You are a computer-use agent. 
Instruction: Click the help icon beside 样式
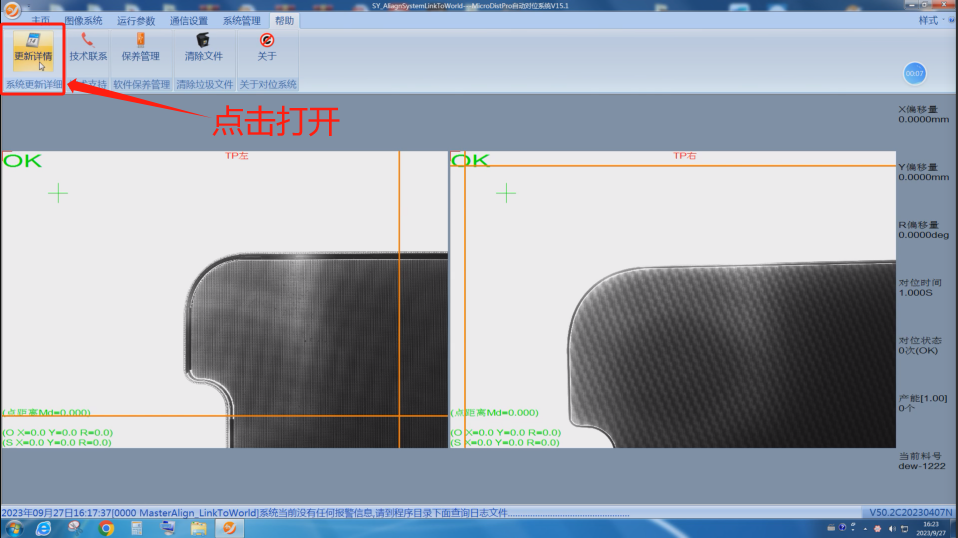pyautogui.click(x=950, y=20)
